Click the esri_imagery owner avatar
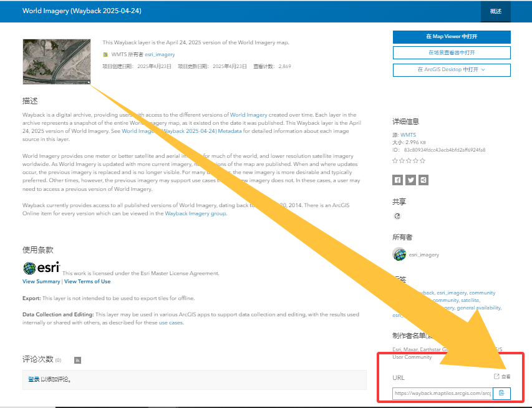This screenshot has height=408, width=532. 399,255
